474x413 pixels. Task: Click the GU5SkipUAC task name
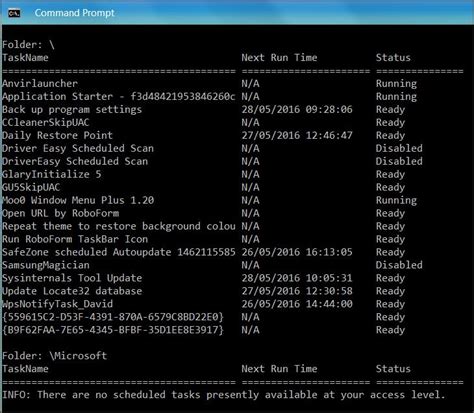point(31,187)
